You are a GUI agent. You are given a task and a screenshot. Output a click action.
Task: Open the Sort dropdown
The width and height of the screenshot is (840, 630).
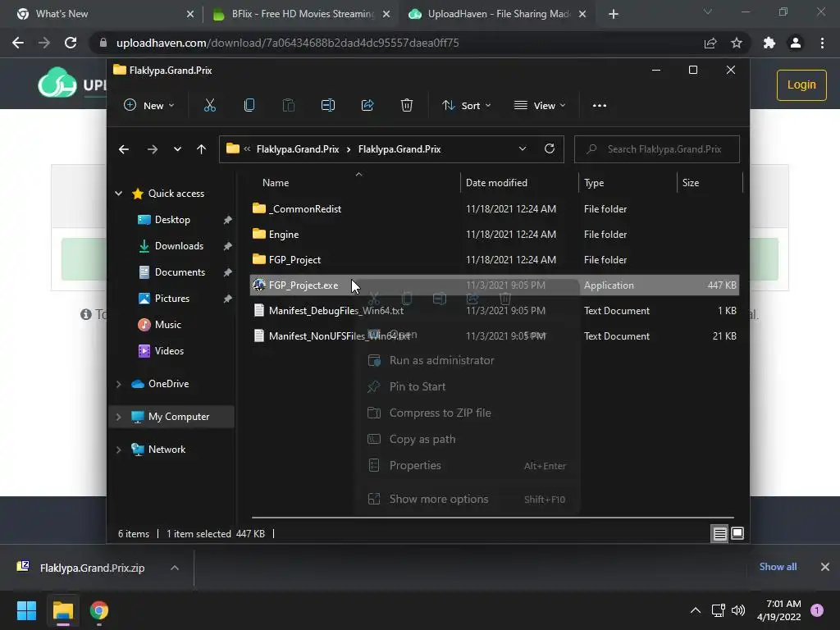466,106
